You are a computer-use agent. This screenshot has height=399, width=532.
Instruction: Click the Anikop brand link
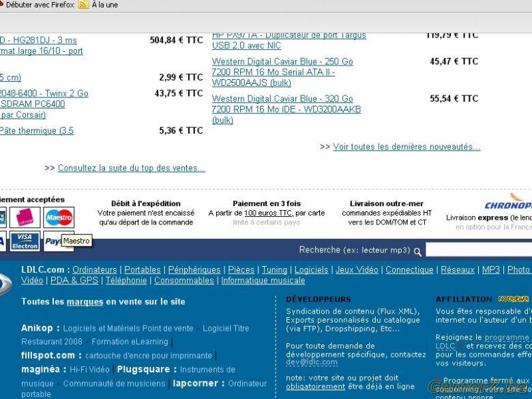coord(37,328)
